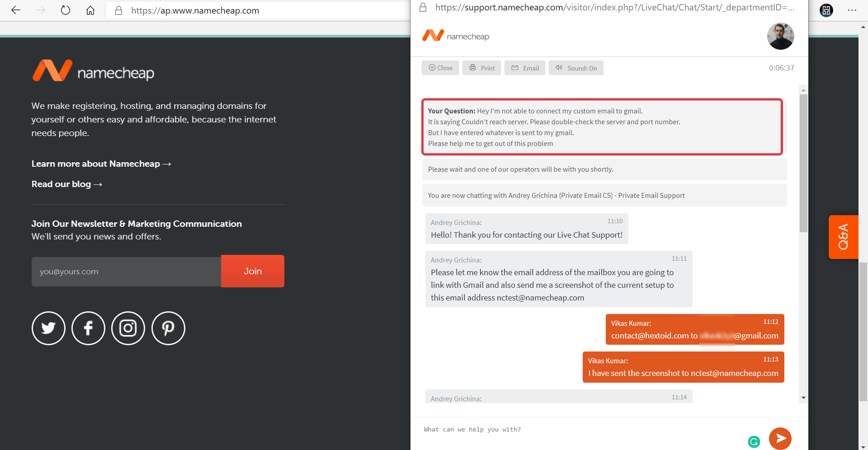Click the padlock in the chat window URL bar
The height and width of the screenshot is (450, 868).
(x=423, y=7)
